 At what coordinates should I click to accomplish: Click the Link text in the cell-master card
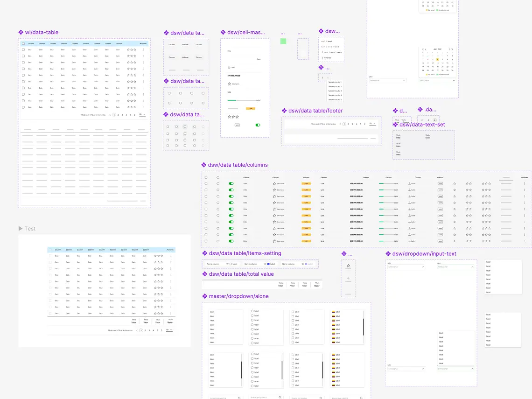(228, 92)
